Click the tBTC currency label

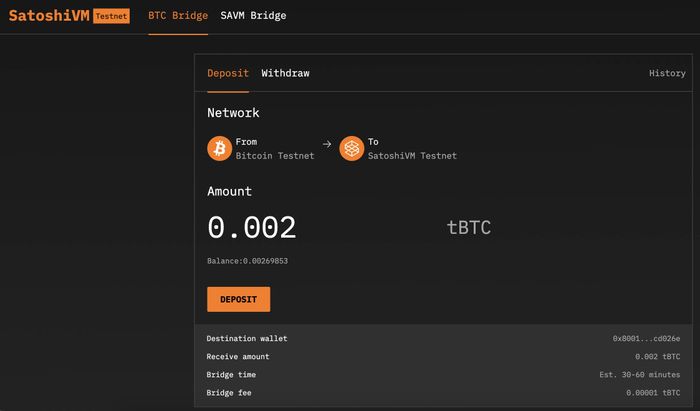pos(469,228)
